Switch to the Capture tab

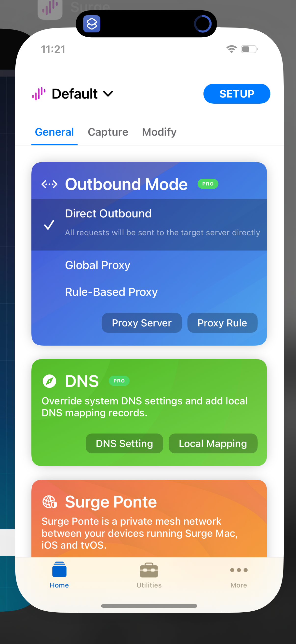tap(108, 132)
